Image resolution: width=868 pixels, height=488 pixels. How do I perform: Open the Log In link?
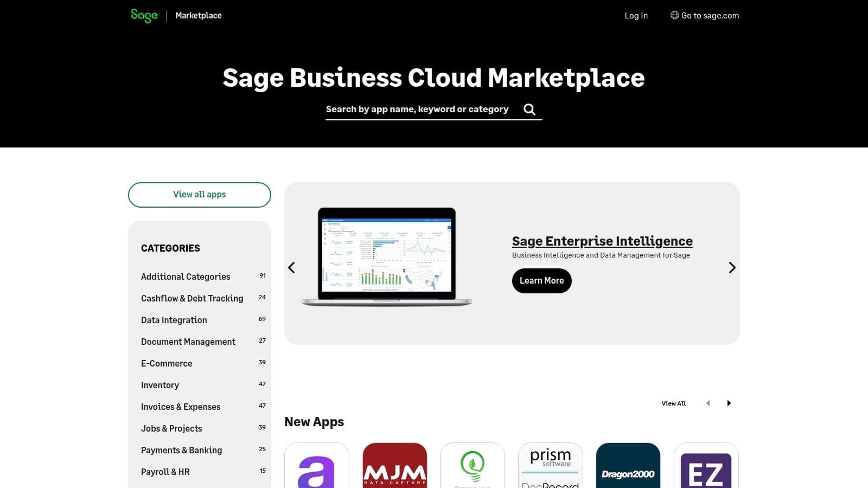pos(636,16)
